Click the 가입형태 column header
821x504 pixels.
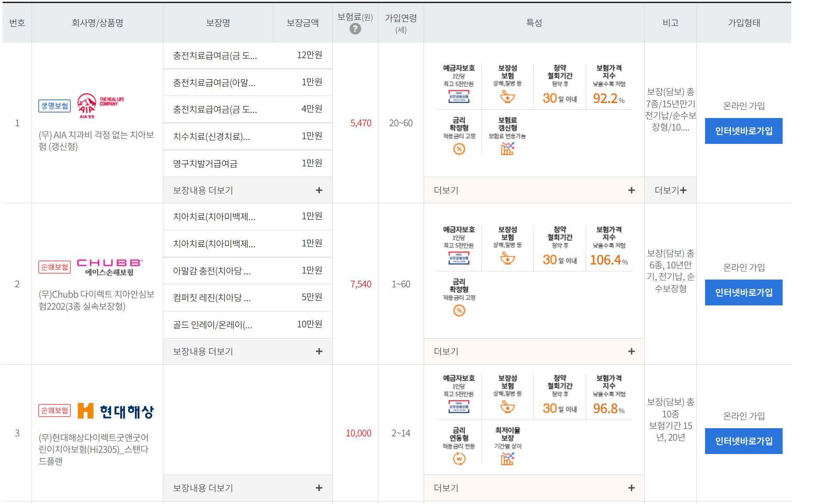pos(744,23)
